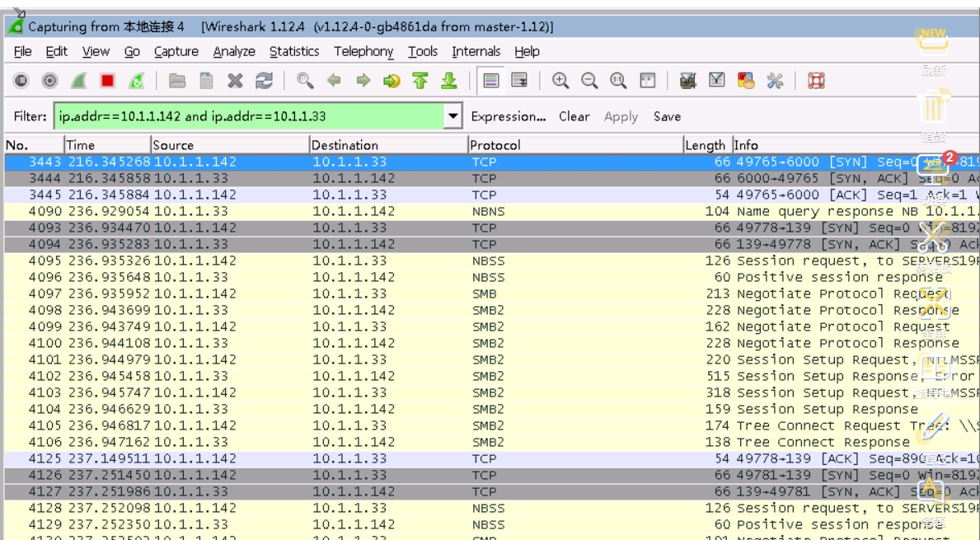Open the File menu

22,51
